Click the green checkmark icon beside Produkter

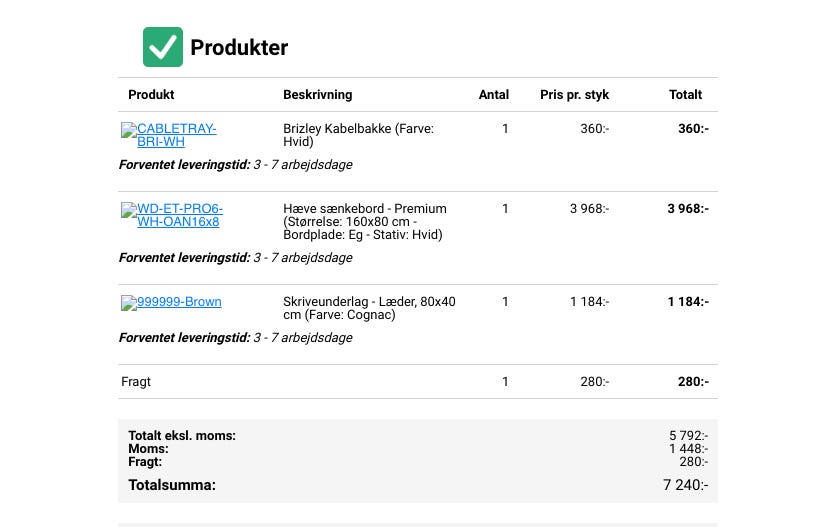(162, 47)
